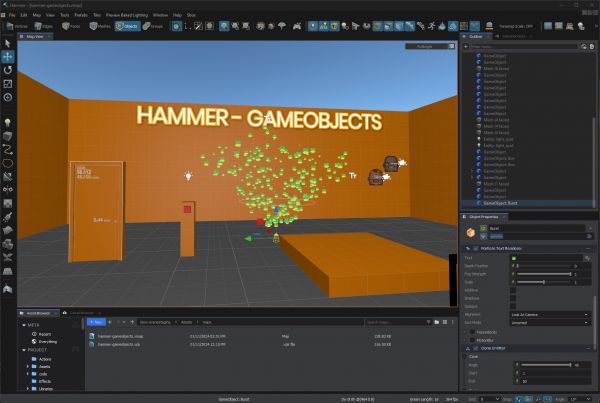Switch to Groups selection mode
The image size is (600, 403).
click(153, 26)
